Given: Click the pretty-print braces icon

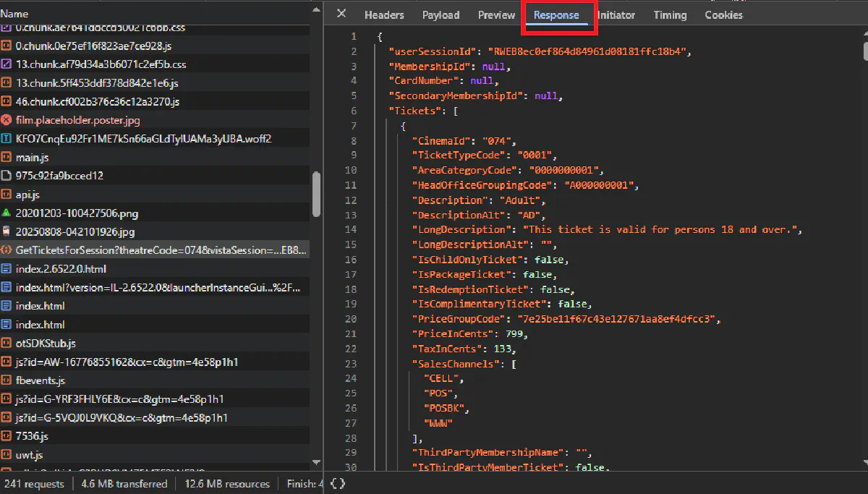Looking at the screenshot, I should pyautogui.click(x=338, y=483).
